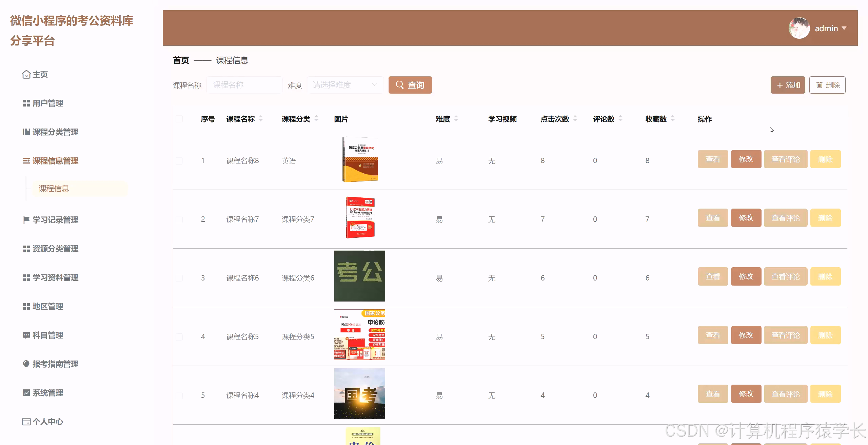Open the 考公 course thumbnail image
The image size is (868, 445).
click(360, 276)
